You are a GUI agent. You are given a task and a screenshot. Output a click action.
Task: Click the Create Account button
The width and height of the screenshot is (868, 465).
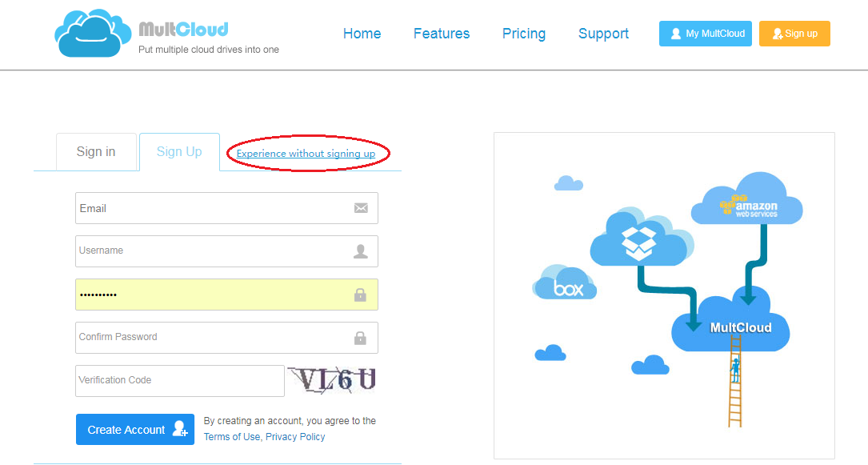click(135, 430)
